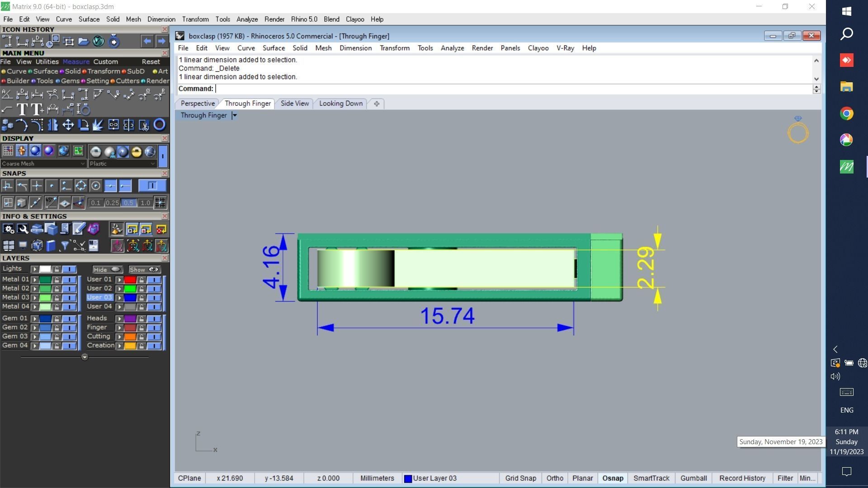Click the move arrows transform icon
868x488 pixels.
pos(68,125)
